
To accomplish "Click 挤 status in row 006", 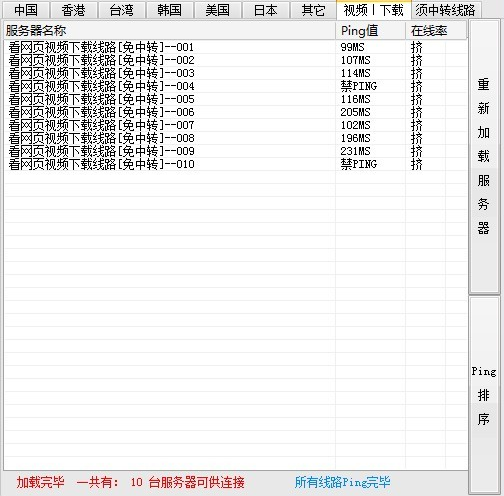I will [417, 112].
